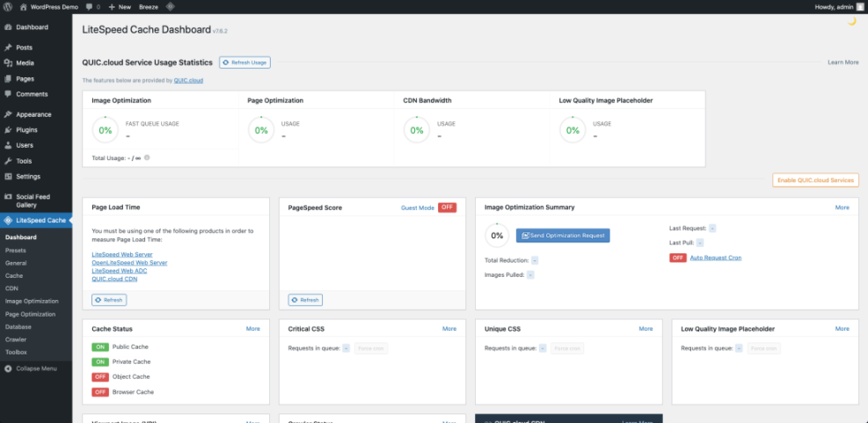Click Enable QUIC.cloud Services button

[x=815, y=180]
